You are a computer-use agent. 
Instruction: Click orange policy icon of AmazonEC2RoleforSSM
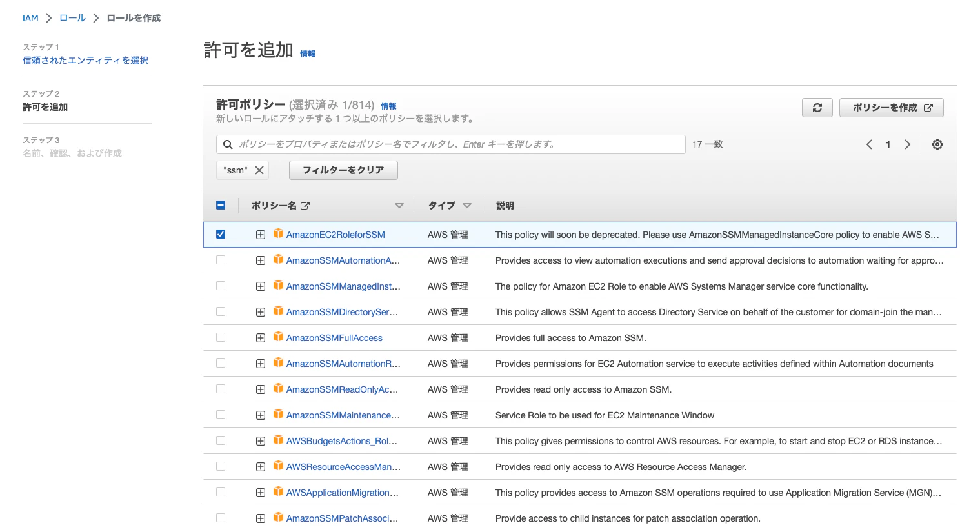pyautogui.click(x=278, y=233)
